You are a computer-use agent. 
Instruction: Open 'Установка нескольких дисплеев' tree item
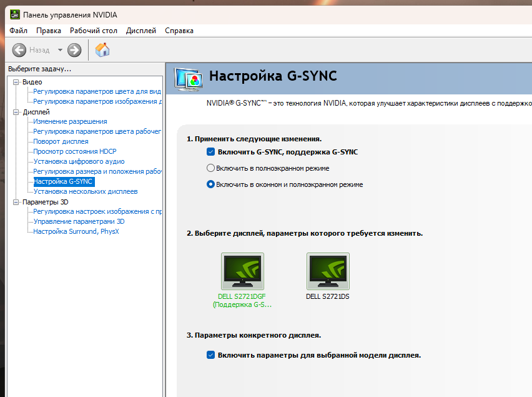coord(85,191)
